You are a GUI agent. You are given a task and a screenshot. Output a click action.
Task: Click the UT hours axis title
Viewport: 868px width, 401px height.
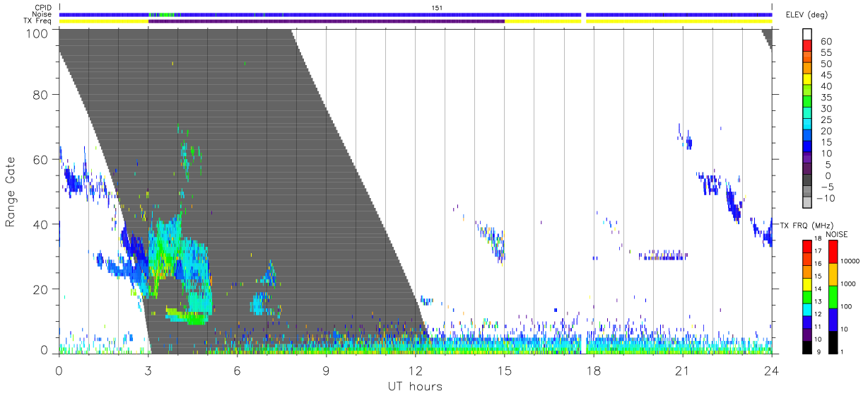[x=415, y=386]
